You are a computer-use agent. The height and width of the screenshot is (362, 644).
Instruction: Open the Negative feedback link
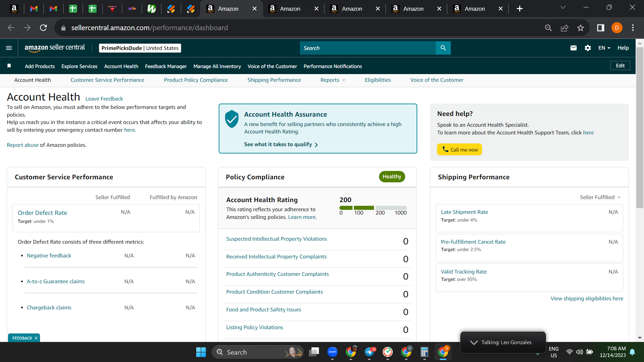pos(49,256)
